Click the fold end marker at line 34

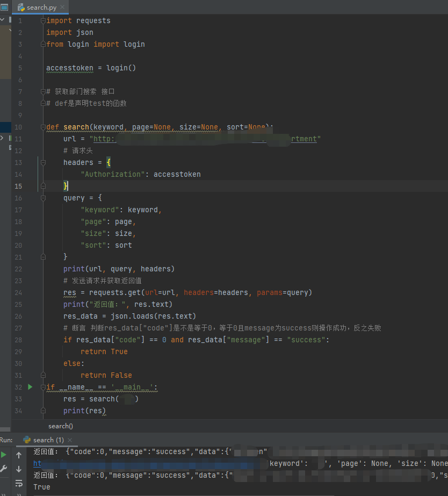coord(43,411)
